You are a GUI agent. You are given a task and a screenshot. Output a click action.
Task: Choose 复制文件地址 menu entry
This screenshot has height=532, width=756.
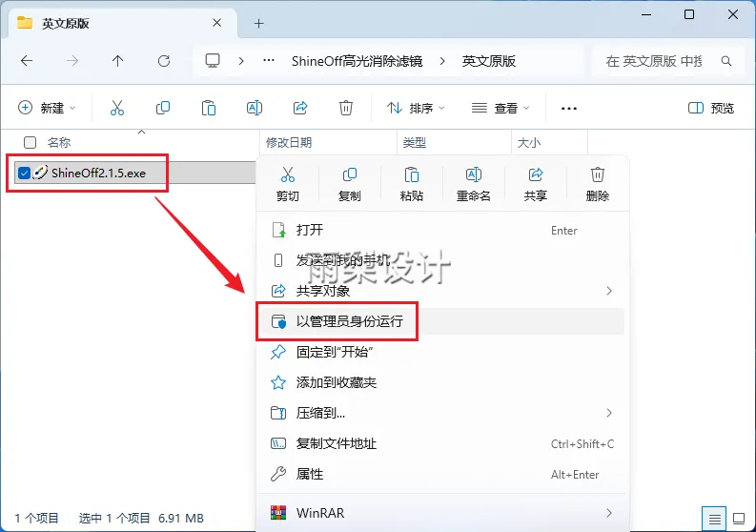(x=441, y=443)
